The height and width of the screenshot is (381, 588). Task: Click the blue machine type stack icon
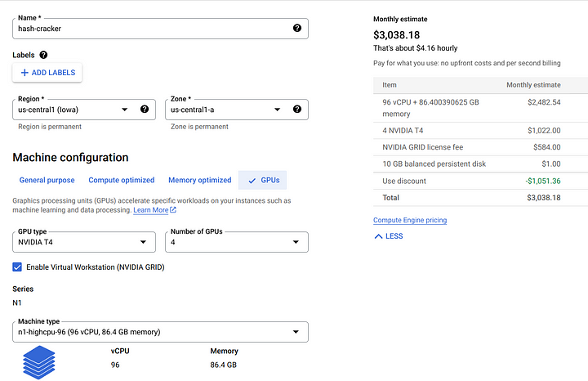pyautogui.click(x=39, y=362)
